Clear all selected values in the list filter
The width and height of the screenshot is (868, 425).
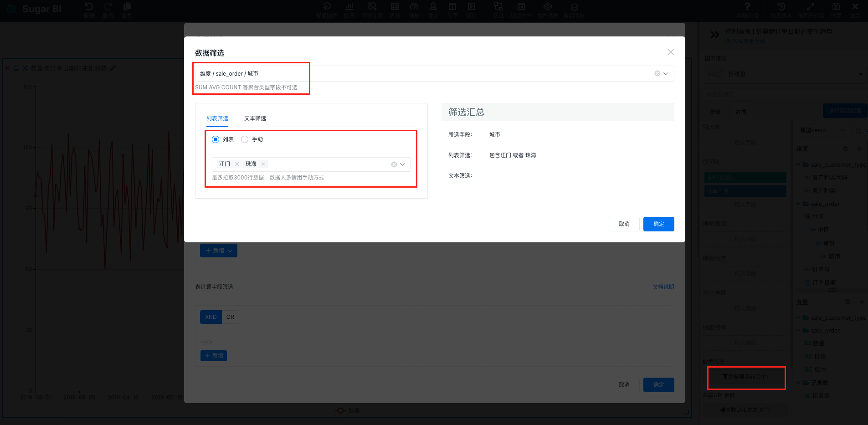394,164
